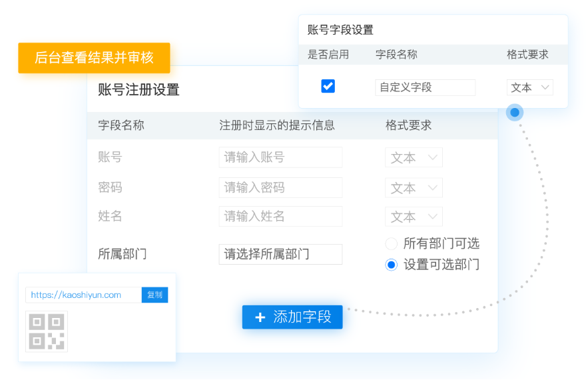Click the blue dot connector marker
This screenshot has width=588, height=392.
point(515,113)
